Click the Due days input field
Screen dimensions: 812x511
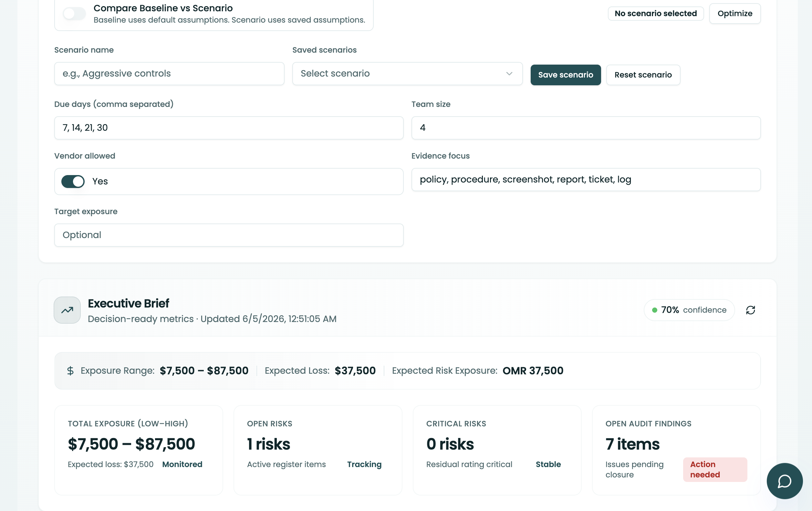(x=229, y=128)
